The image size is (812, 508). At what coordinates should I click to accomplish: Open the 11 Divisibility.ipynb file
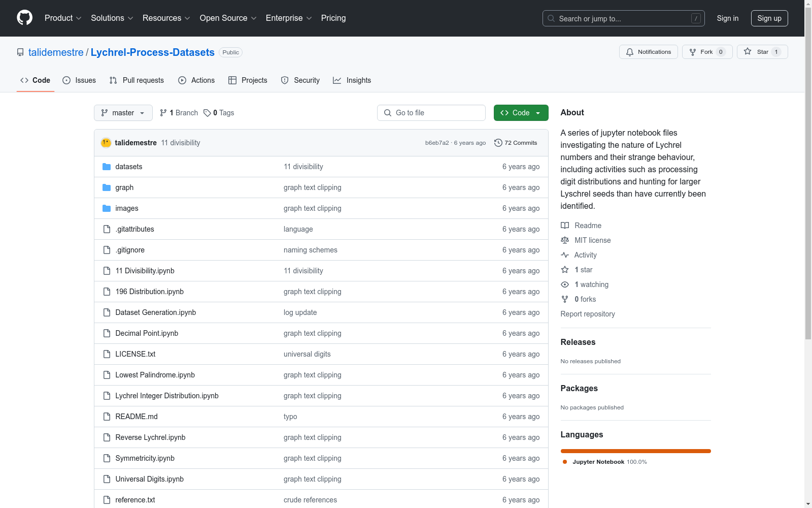(145, 271)
